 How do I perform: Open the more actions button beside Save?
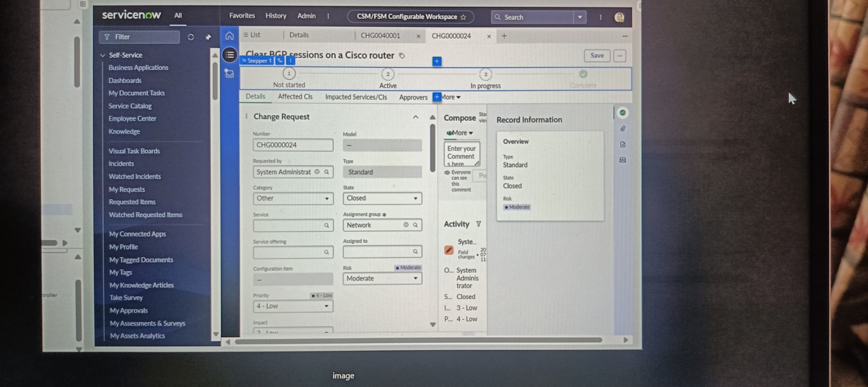[619, 56]
